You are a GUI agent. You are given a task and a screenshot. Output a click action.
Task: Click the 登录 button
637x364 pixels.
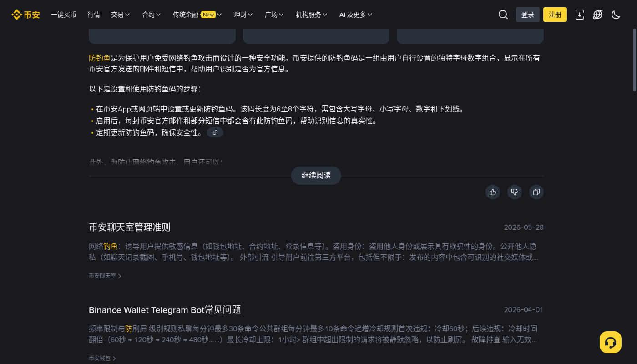click(x=528, y=15)
